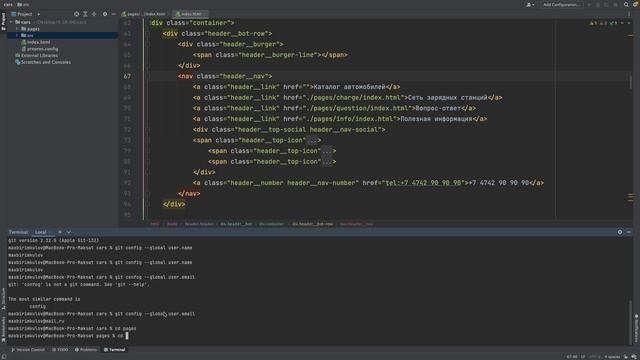Hide the Project tool window
The width and height of the screenshot is (640, 360).
click(113, 14)
